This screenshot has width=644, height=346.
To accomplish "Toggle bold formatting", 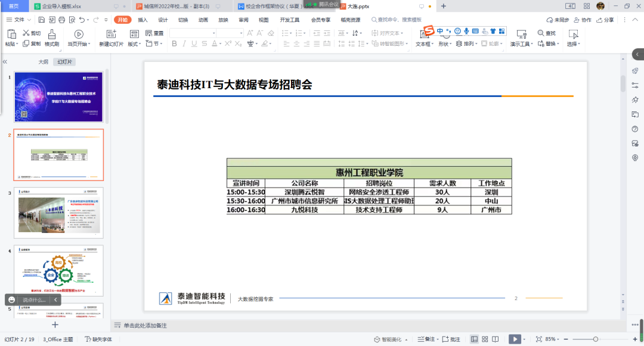I will point(173,43).
